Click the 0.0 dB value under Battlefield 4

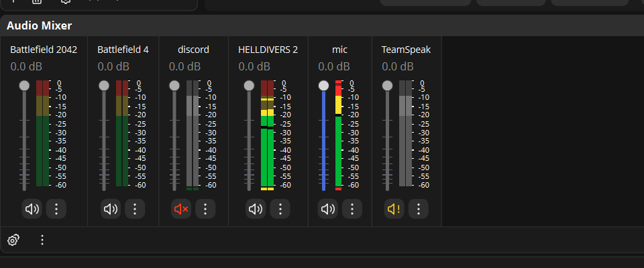[113, 66]
